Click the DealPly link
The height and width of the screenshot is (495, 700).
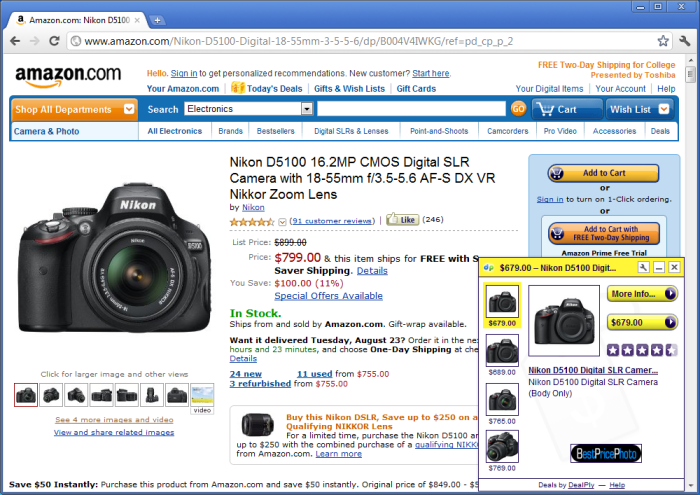[581, 485]
